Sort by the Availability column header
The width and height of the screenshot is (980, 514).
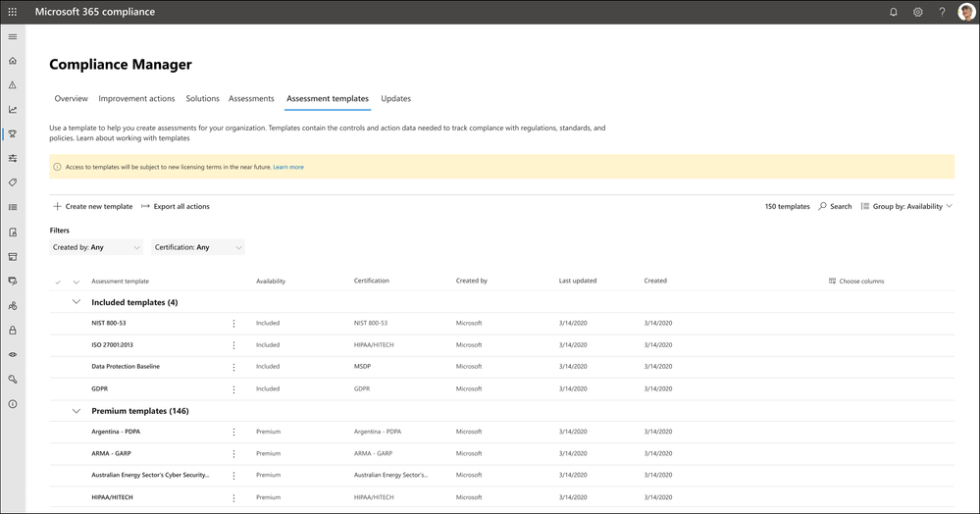point(271,282)
